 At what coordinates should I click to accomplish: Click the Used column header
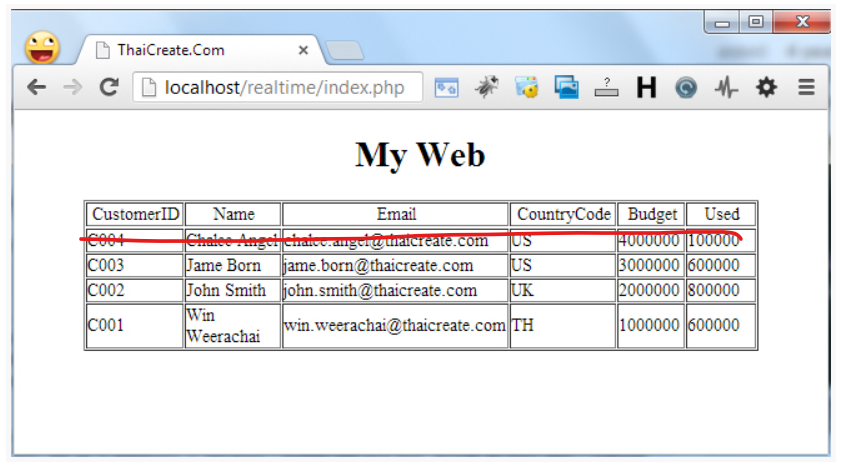point(721,214)
